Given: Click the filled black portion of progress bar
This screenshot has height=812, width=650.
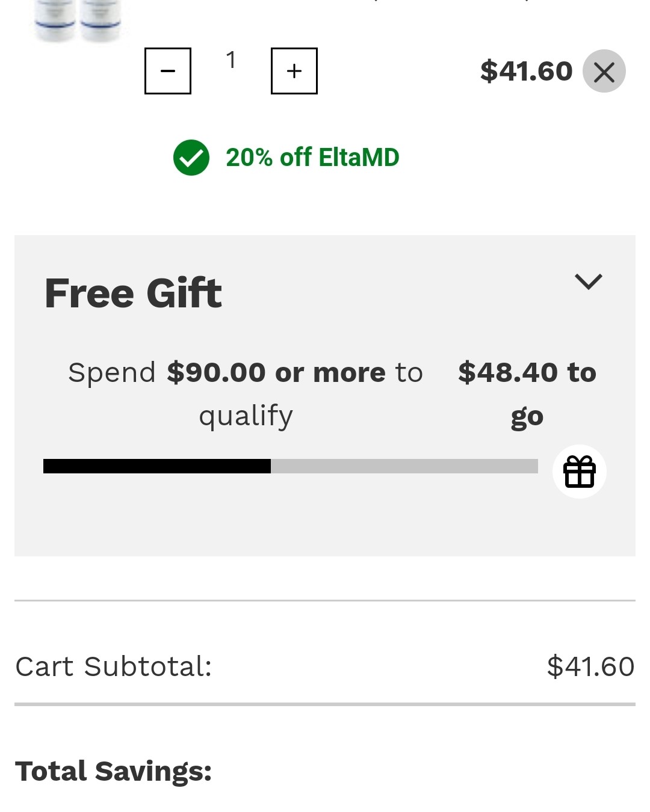Looking at the screenshot, I should [x=156, y=466].
